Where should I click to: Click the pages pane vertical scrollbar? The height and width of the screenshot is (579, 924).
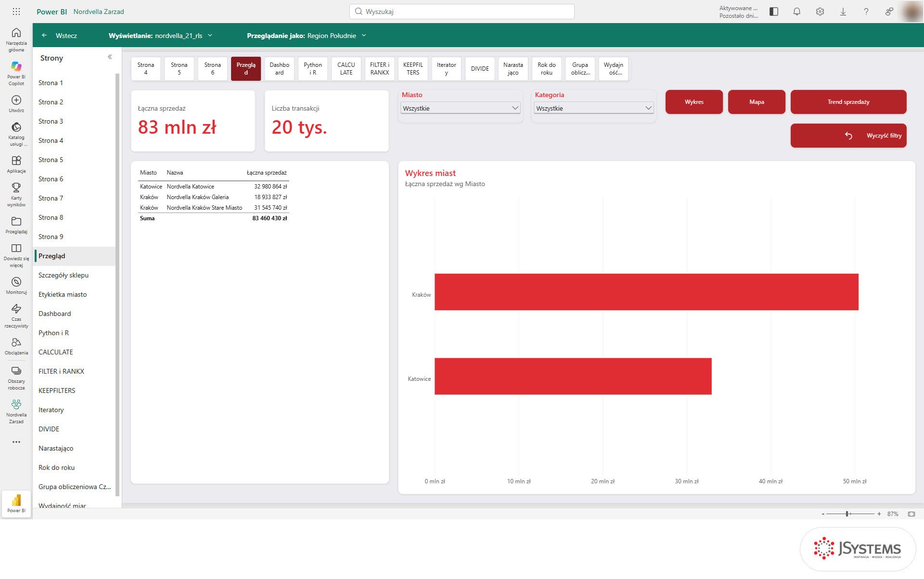point(117,284)
